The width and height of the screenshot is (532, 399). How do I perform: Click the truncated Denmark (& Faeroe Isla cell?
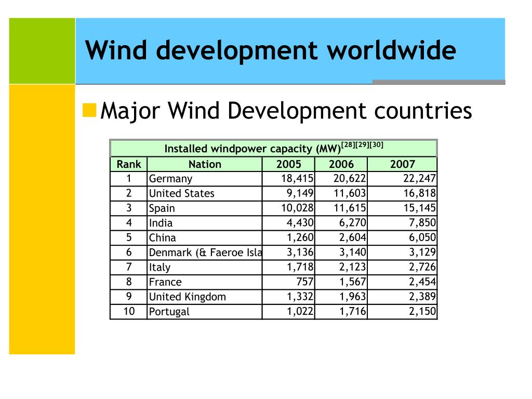click(x=205, y=252)
